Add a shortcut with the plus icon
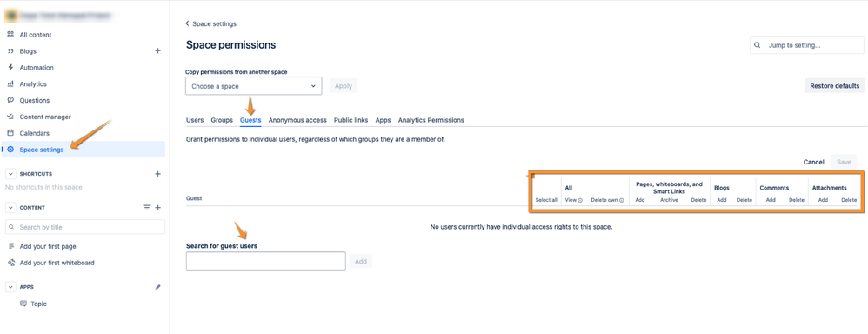This screenshot has width=868, height=334. tap(157, 174)
